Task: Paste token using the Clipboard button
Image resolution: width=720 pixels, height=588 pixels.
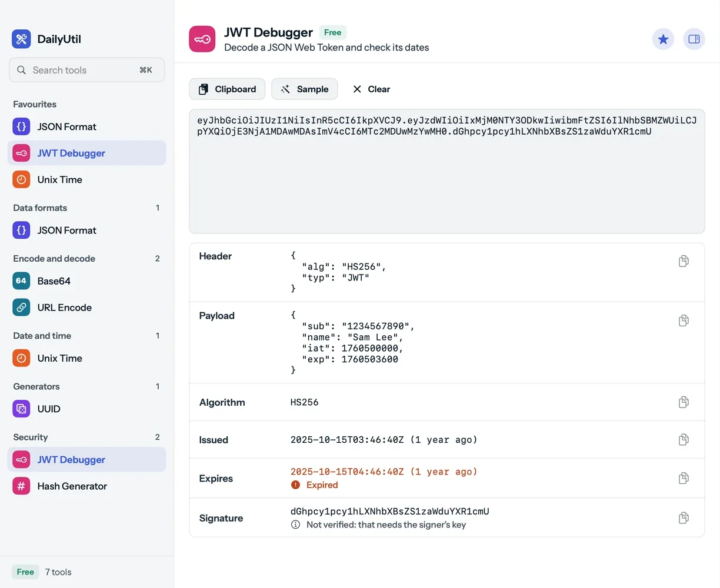Action: [227, 89]
